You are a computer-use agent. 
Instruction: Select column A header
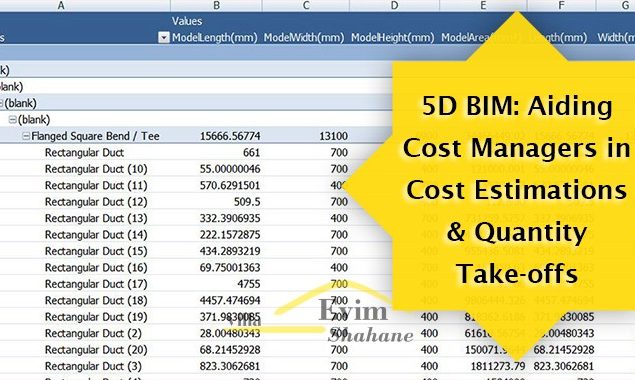pyautogui.click(x=61, y=5)
